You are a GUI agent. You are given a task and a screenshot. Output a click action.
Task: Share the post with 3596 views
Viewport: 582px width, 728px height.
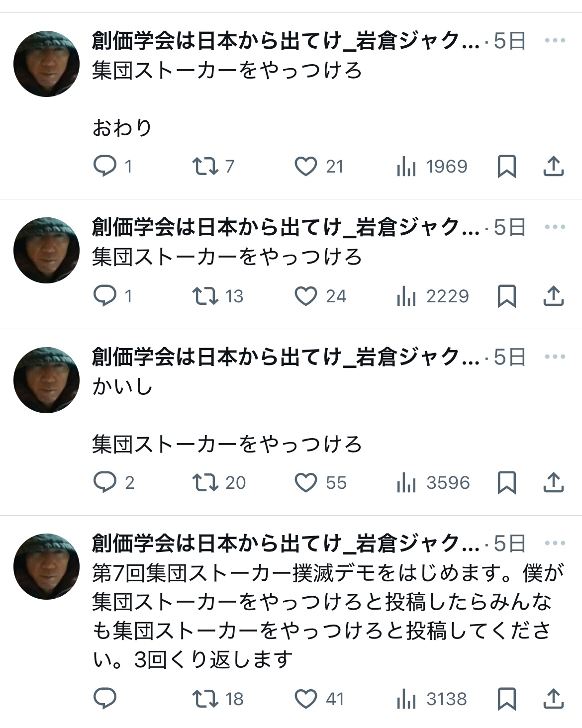point(553,482)
